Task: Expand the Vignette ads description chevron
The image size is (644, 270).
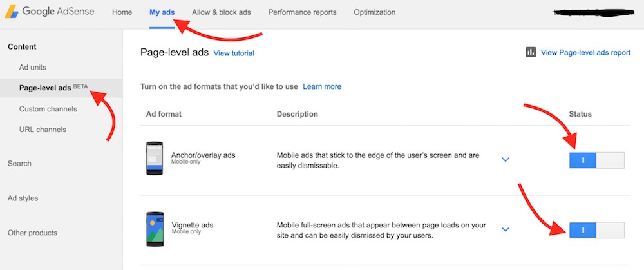Action: pyautogui.click(x=506, y=229)
